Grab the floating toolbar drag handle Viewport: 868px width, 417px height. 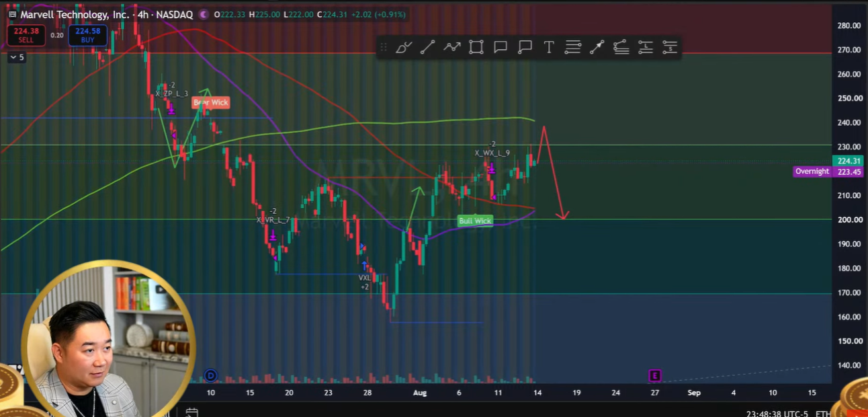384,47
